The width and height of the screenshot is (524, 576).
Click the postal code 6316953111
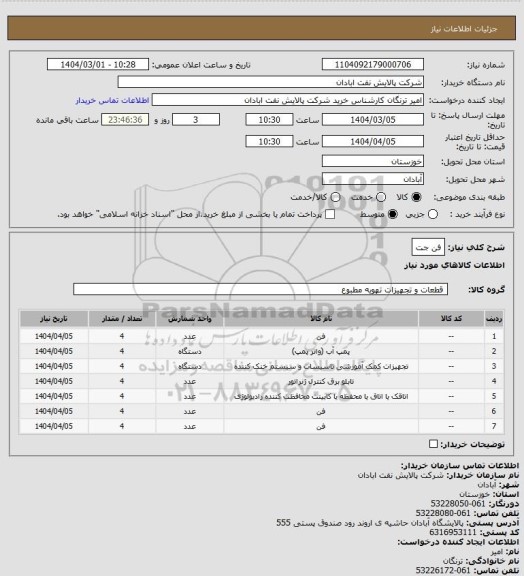[x=452, y=532]
